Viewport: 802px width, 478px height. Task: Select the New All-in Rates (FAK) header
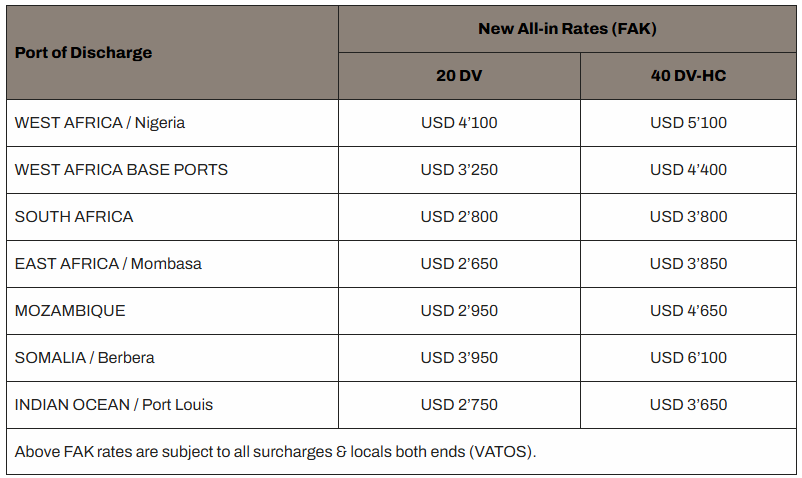tap(567, 28)
